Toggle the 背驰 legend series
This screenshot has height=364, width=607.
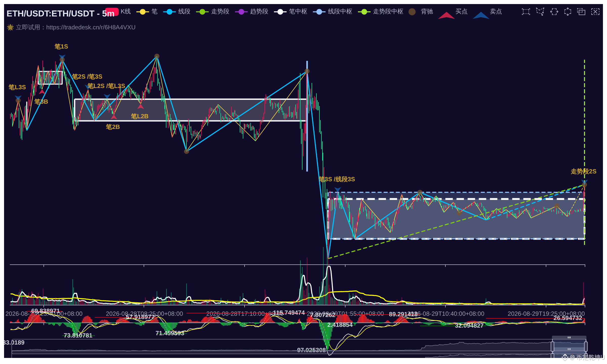(421, 12)
